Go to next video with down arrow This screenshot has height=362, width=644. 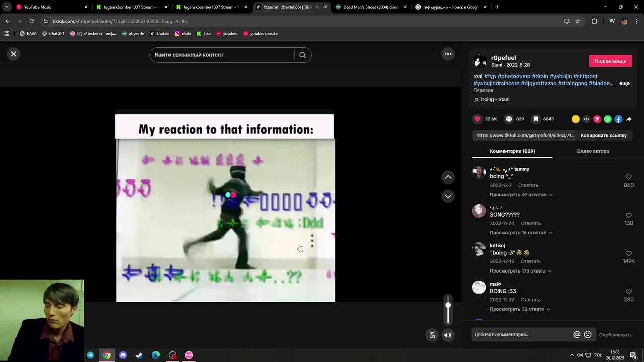coord(448,196)
